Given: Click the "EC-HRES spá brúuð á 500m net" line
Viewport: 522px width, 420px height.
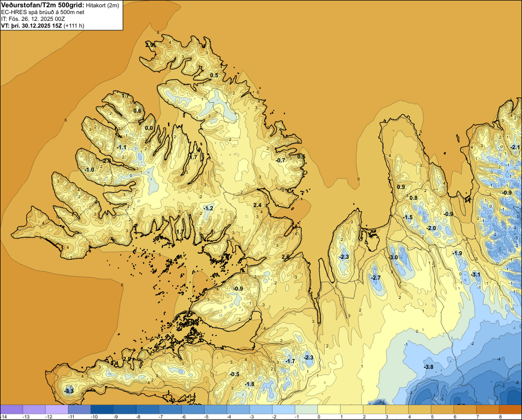Looking at the screenshot, I should (x=43, y=12).
